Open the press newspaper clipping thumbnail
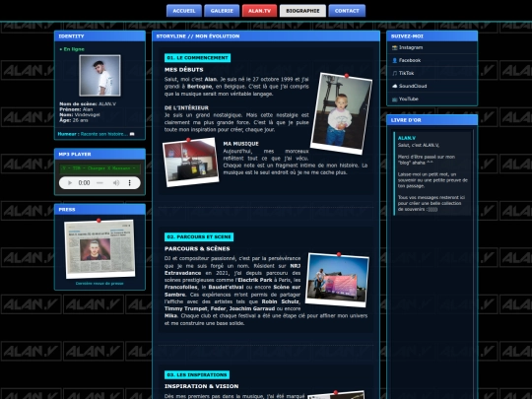The image size is (532, 399). coord(100,248)
